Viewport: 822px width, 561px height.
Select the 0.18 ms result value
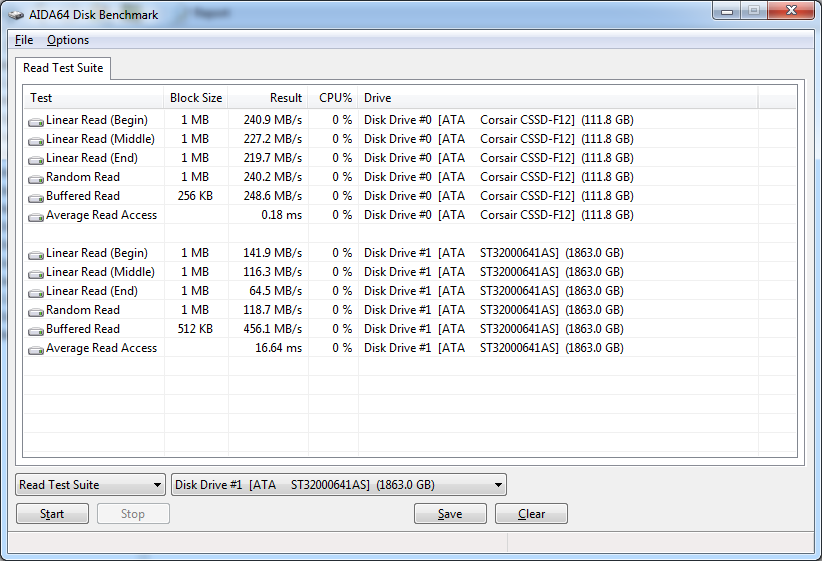pos(282,215)
